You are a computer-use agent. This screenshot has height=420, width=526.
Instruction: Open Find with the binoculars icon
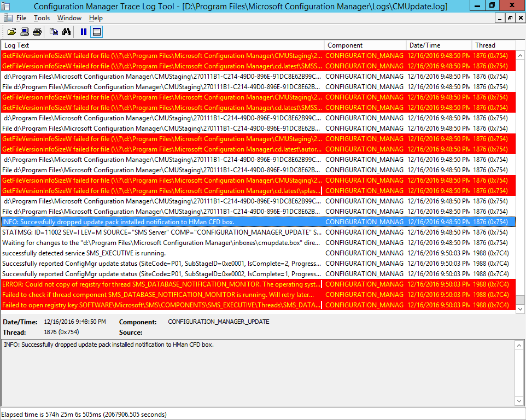(66, 32)
